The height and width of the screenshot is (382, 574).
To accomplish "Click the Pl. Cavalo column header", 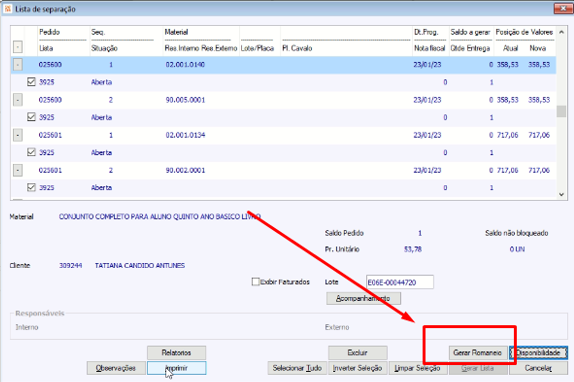I will pos(297,48).
